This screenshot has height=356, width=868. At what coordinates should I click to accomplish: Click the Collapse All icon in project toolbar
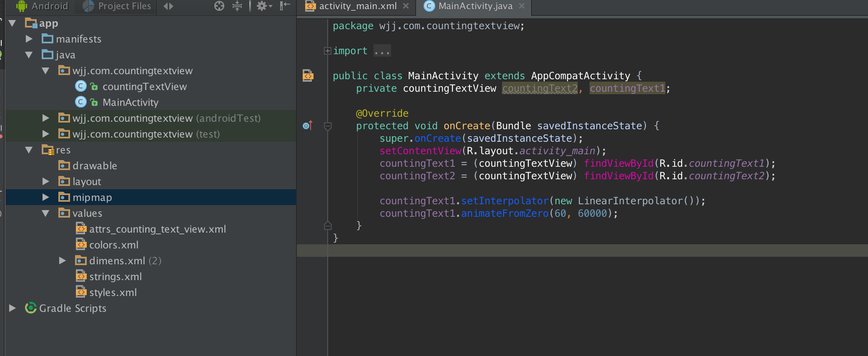point(237,6)
